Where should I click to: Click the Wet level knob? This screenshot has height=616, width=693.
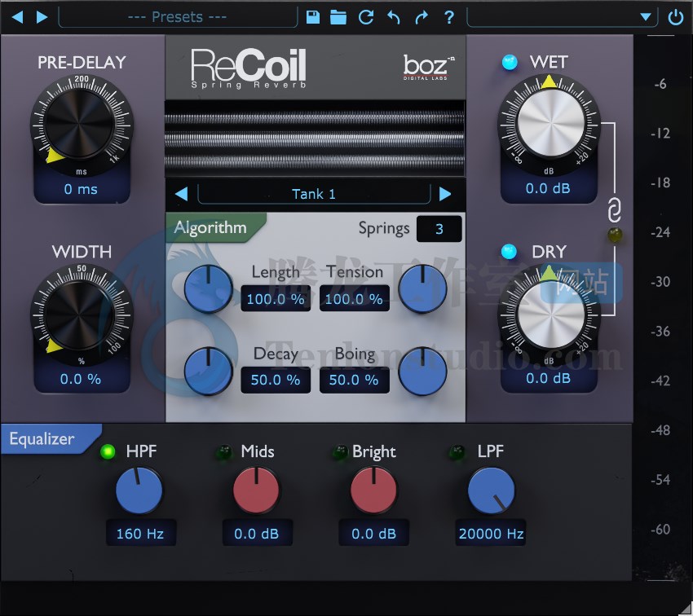[550, 123]
